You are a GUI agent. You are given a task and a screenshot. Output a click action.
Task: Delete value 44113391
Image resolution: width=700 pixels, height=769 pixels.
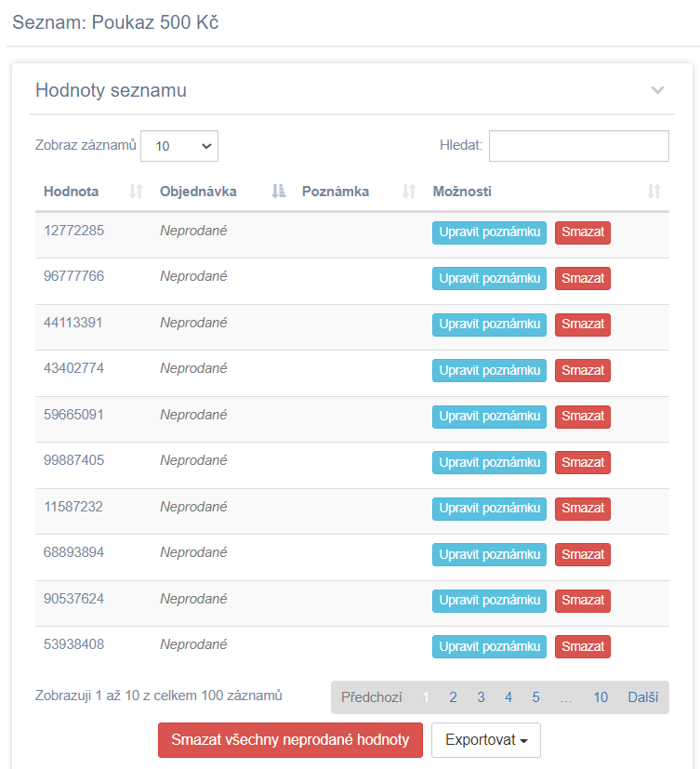583,325
